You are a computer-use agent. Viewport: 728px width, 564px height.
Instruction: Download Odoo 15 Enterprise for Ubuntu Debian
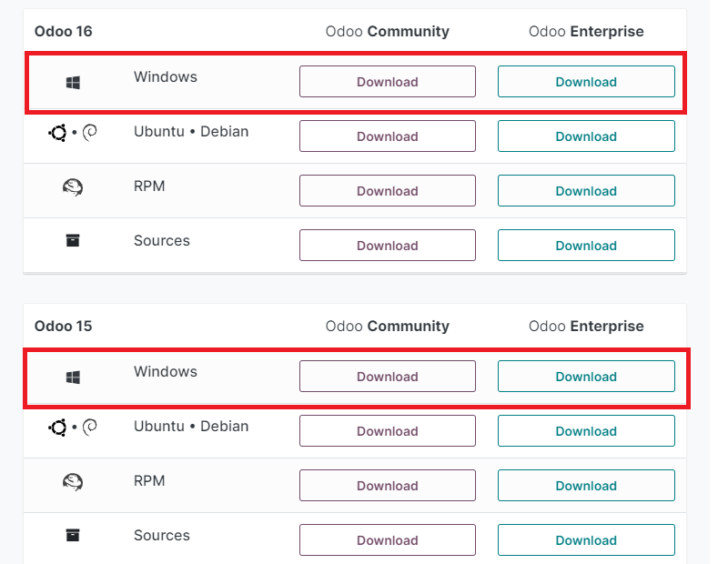coord(586,431)
